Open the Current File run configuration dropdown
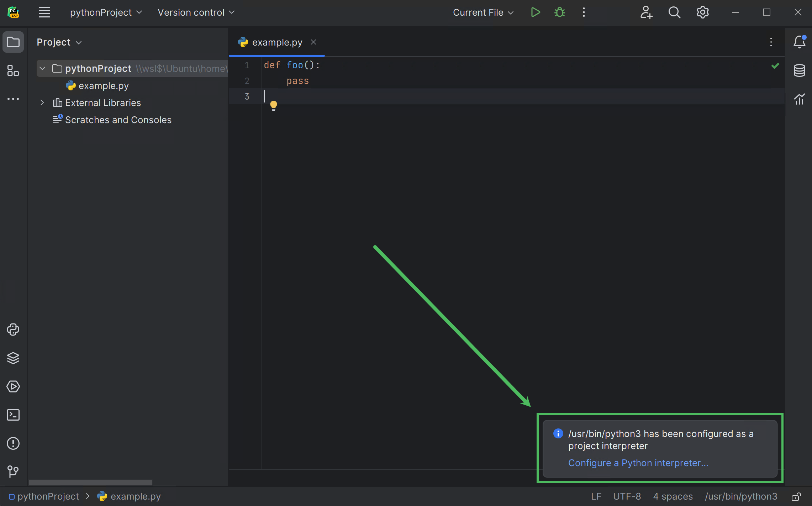812x506 pixels. pos(483,12)
